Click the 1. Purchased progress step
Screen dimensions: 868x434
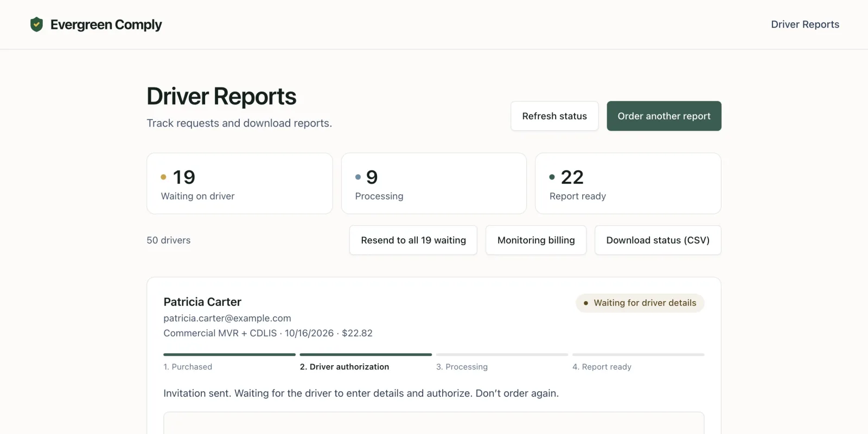tap(229, 362)
